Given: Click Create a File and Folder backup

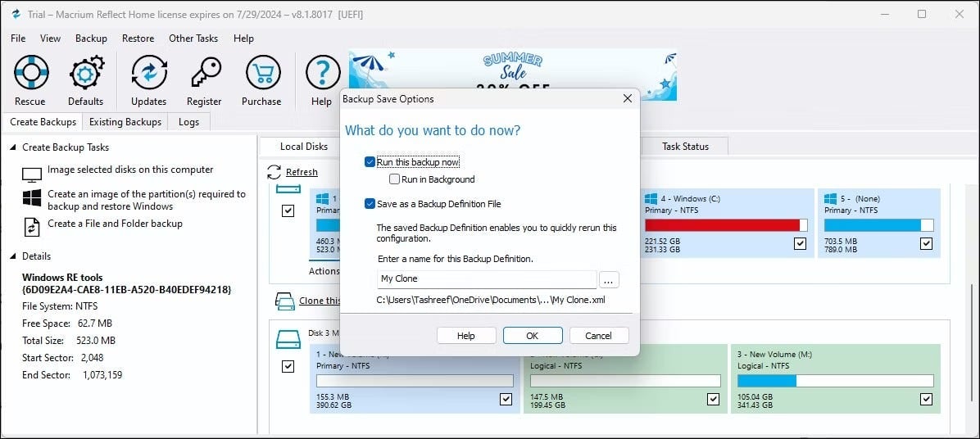Looking at the screenshot, I should click(115, 223).
